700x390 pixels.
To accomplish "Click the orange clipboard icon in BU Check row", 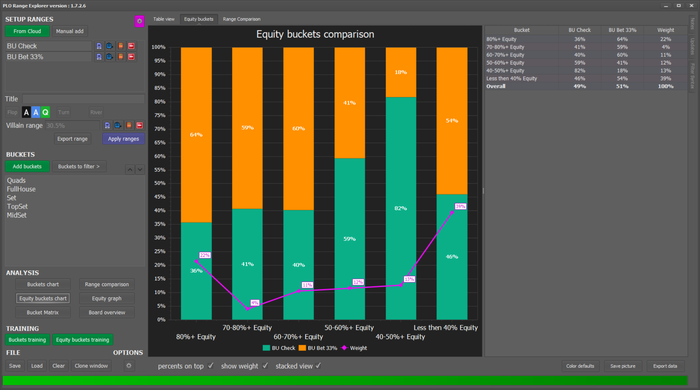I will (121, 46).
